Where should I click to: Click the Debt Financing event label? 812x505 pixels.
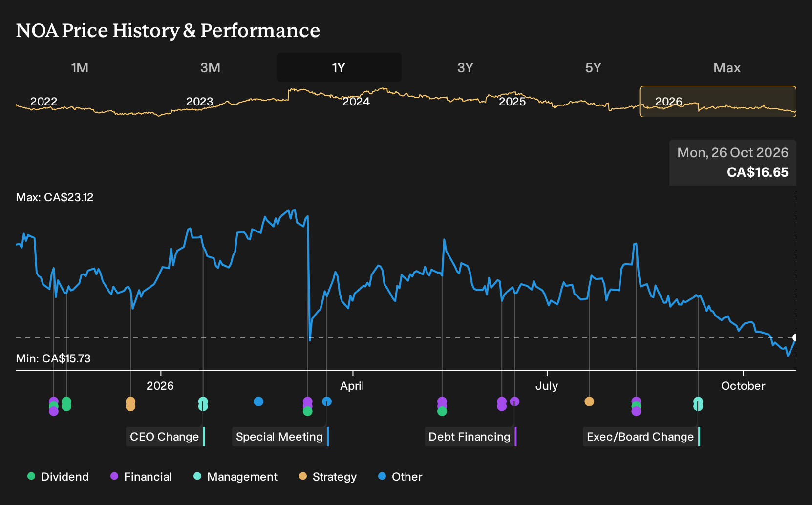470,437
